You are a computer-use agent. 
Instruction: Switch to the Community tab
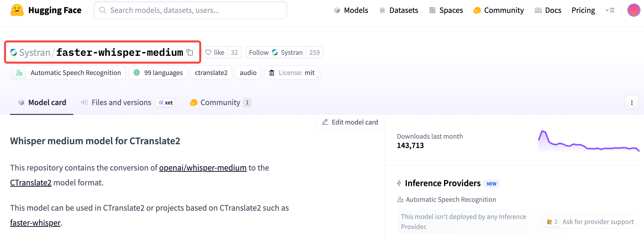pos(220,103)
